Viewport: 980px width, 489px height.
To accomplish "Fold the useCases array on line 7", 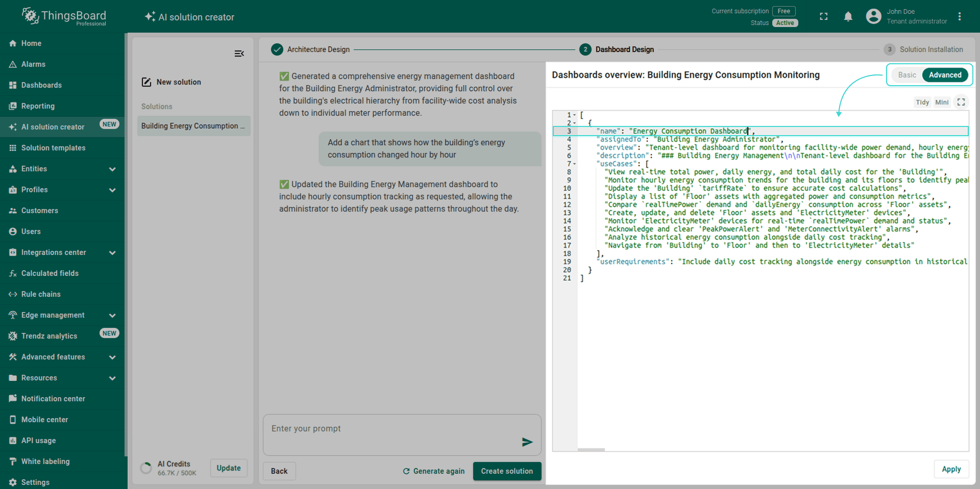I will [575, 164].
